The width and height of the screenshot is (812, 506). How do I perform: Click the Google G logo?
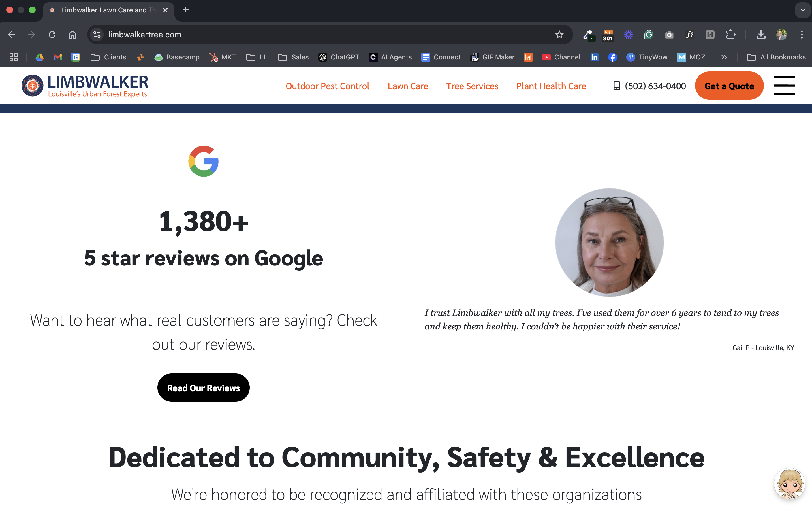pos(203,161)
